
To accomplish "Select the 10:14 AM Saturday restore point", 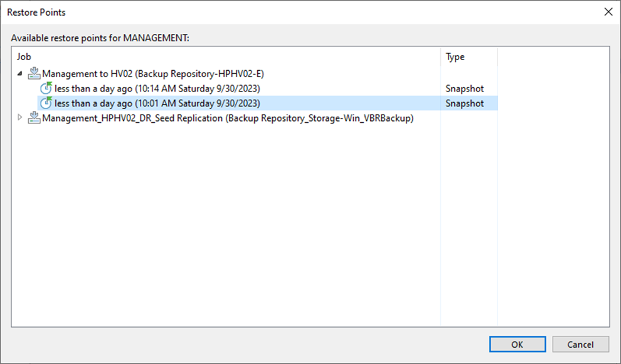I will click(x=157, y=88).
